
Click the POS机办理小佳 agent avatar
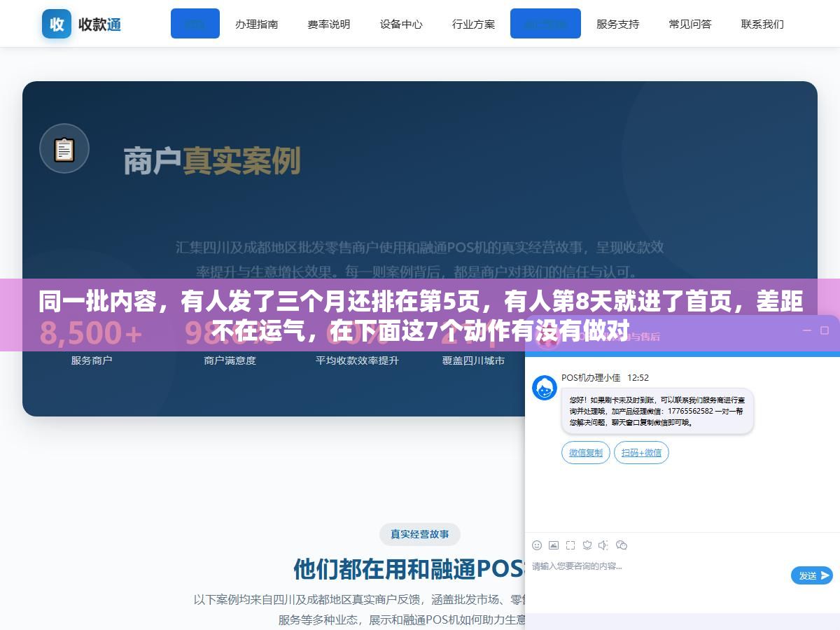click(x=545, y=388)
